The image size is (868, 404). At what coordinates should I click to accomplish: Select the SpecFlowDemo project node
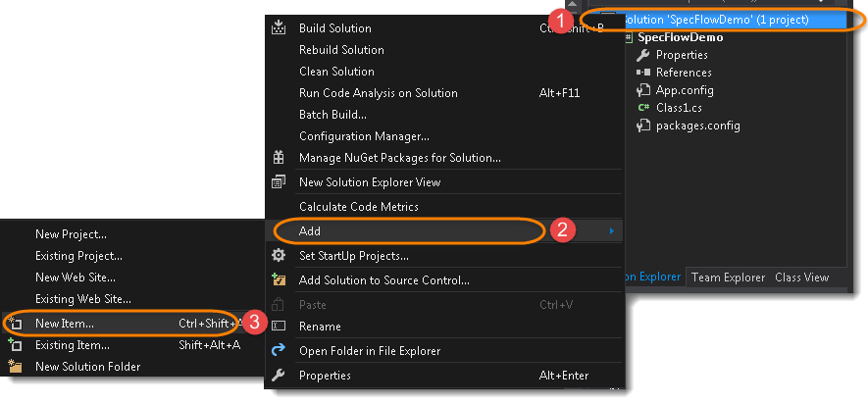(x=681, y=37)
